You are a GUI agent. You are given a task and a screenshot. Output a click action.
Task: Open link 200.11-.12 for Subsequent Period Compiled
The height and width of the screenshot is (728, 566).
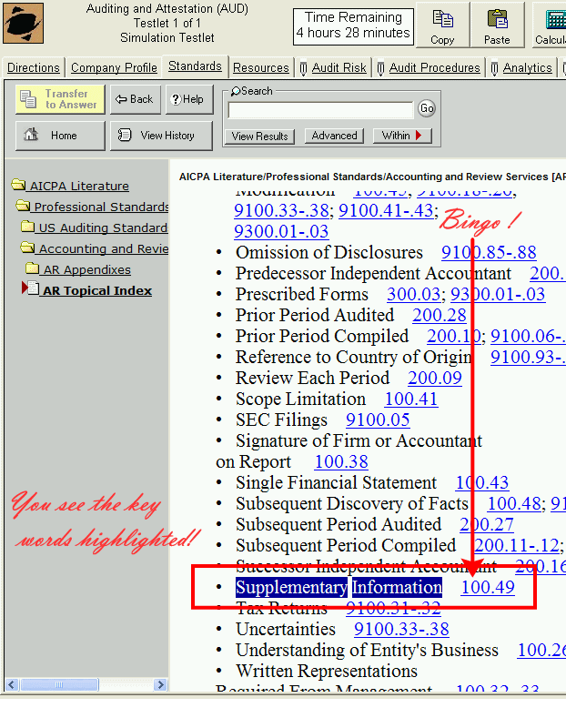point(517,545)
